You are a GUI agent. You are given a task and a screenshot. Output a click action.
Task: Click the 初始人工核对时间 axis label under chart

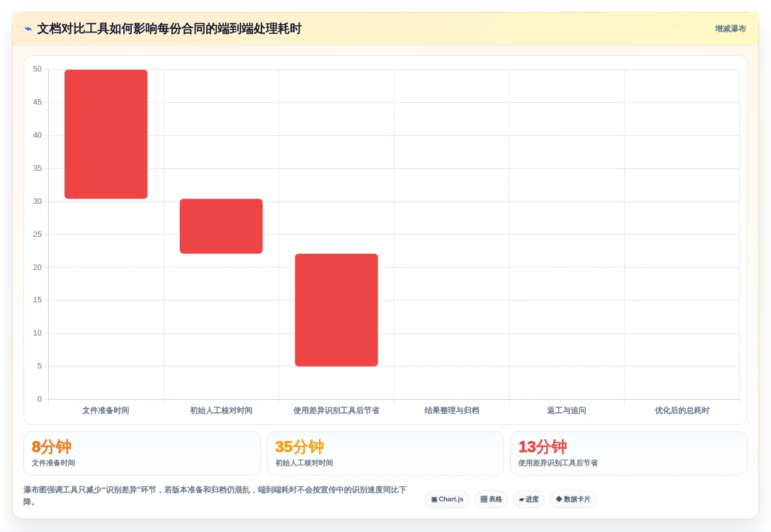click(221, 411)
